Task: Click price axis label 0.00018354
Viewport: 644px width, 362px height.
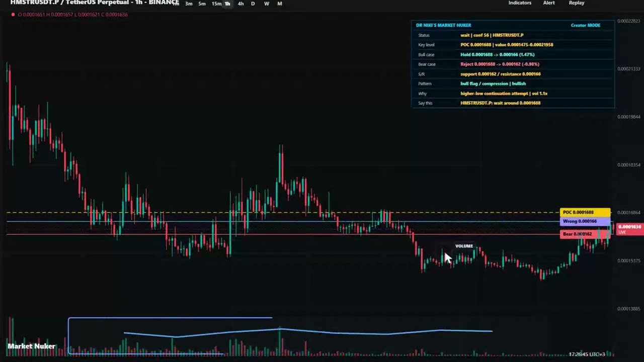Action: point(629,165)
